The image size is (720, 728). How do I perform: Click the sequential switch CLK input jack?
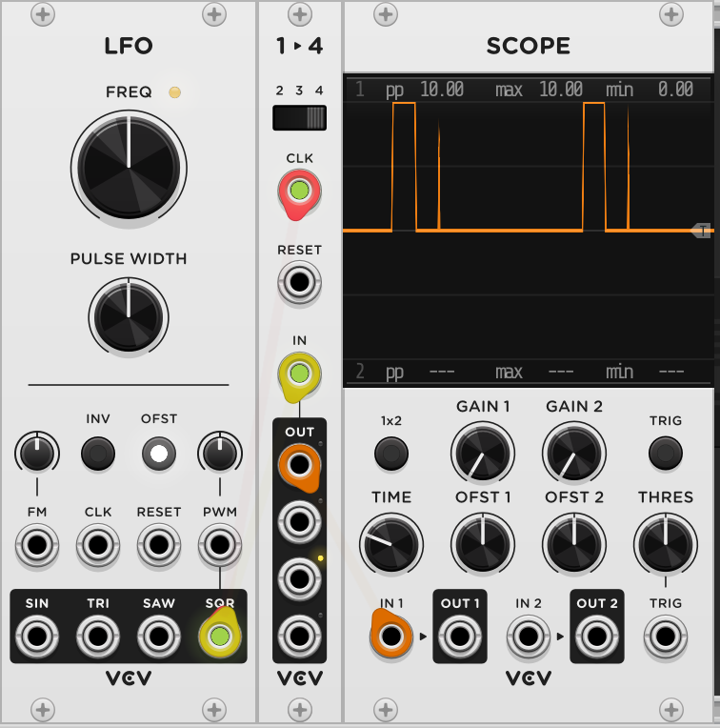(x=299, y=191)
